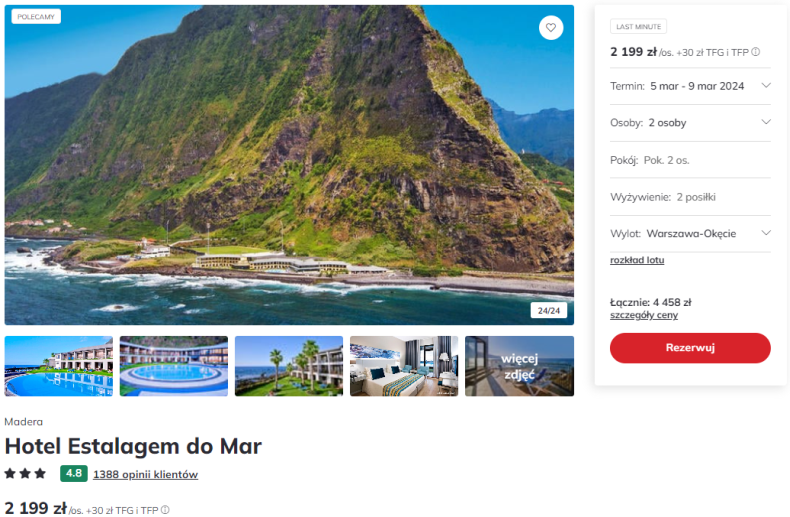
Task: Open więcej zdjęć more photos thumbnail
Action: coord(519,366)
